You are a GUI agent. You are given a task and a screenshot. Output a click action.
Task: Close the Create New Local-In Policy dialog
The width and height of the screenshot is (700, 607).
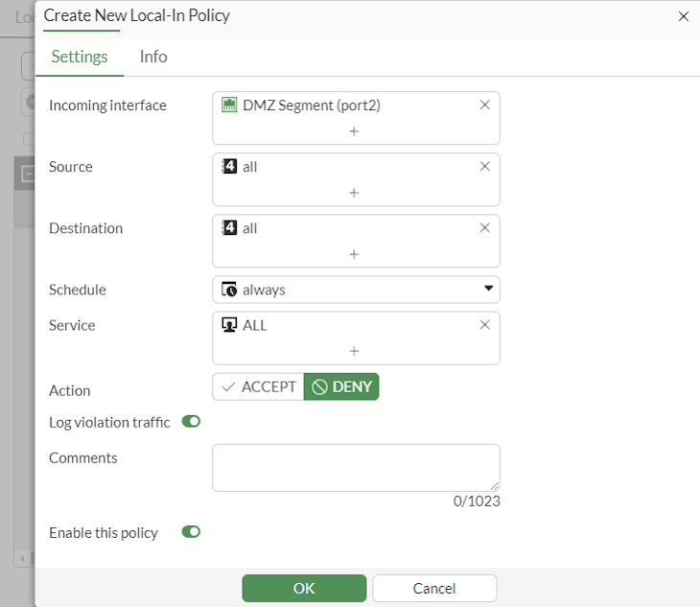coord(684,16)
